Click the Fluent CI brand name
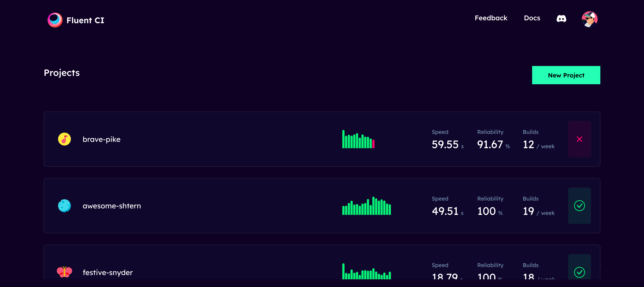Viewport: 644px width, 287px height. (85, 20)
